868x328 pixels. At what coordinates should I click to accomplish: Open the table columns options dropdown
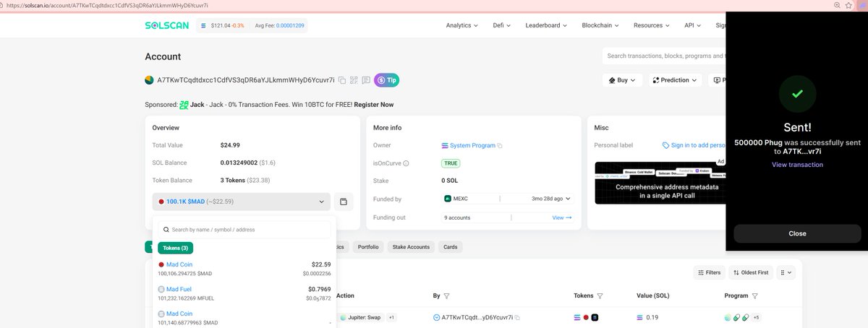(785, 272)
